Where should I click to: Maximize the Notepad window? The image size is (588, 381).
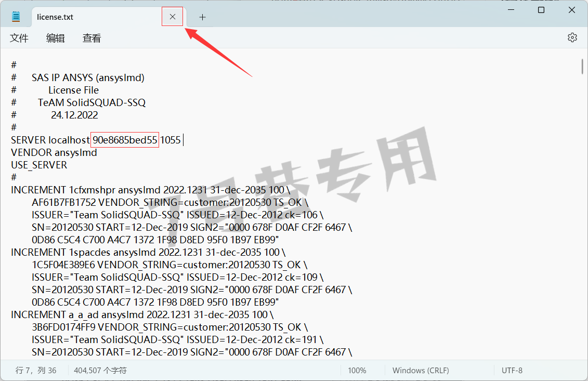541,10
